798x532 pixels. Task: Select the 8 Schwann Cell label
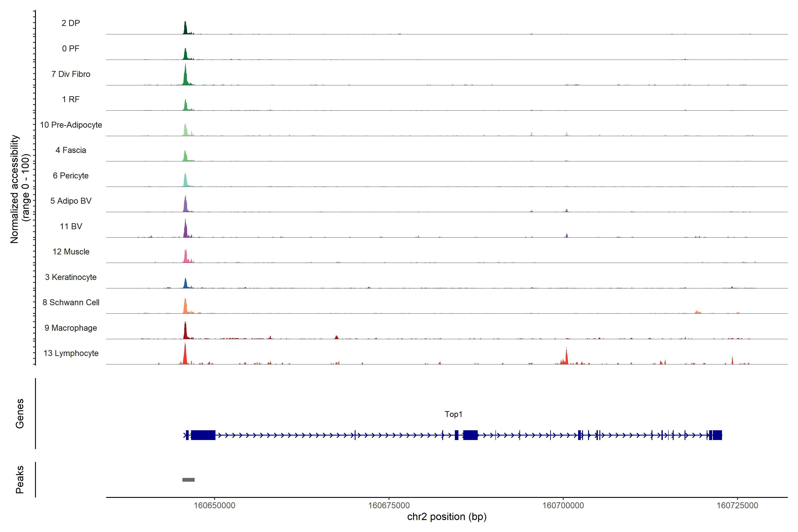(x=71, y=302)
